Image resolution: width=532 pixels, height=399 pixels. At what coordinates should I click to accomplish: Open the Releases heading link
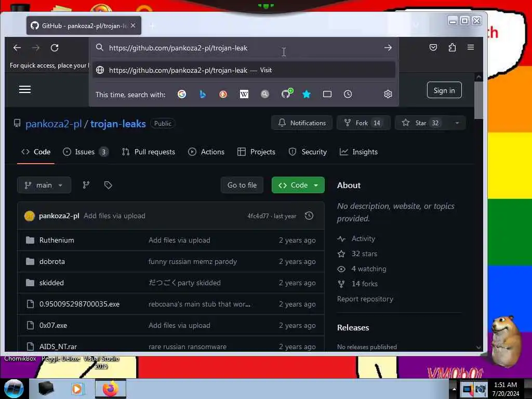coord(353,328)
